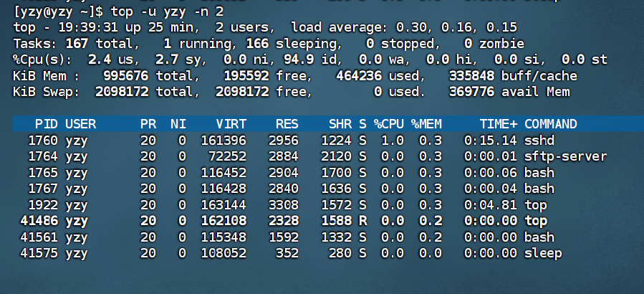
Task: Click the NI column header
Action: coord(178,124)
